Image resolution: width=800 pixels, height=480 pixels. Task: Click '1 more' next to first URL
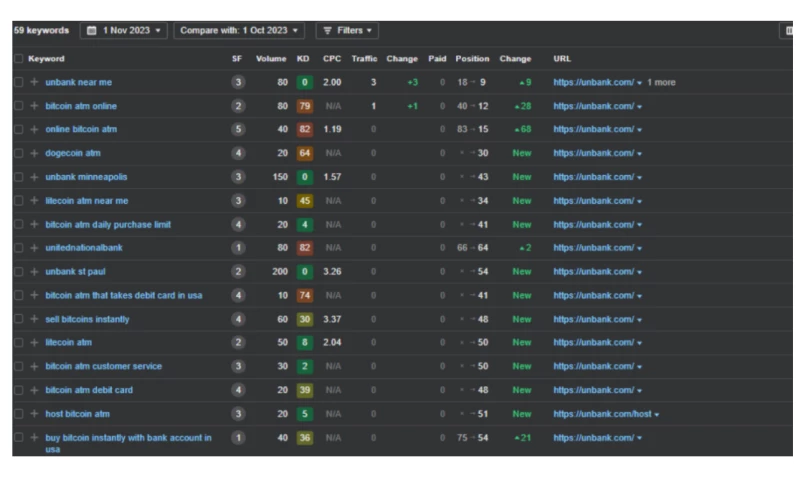point(661,82)
